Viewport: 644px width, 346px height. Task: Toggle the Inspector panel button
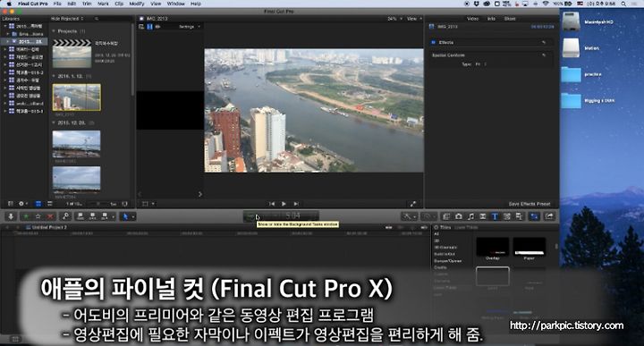(534, 216)
